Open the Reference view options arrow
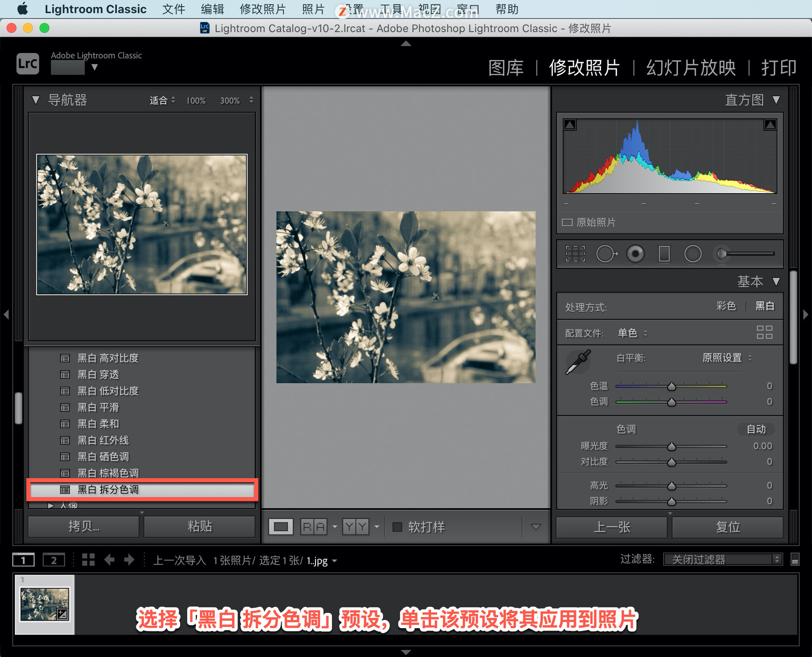Viewport: 812px width, 657px height. click(335, 527)
